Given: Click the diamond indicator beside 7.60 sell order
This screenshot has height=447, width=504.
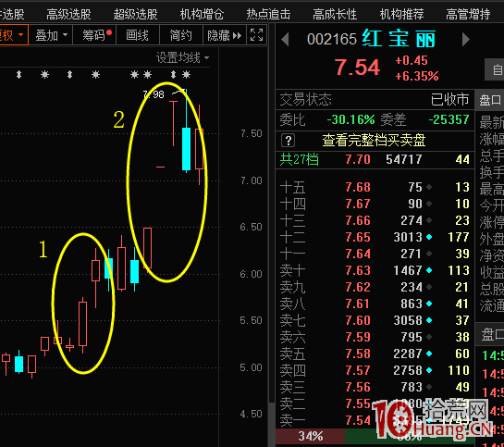Looking at the screenshot, I should pos(429,320).
